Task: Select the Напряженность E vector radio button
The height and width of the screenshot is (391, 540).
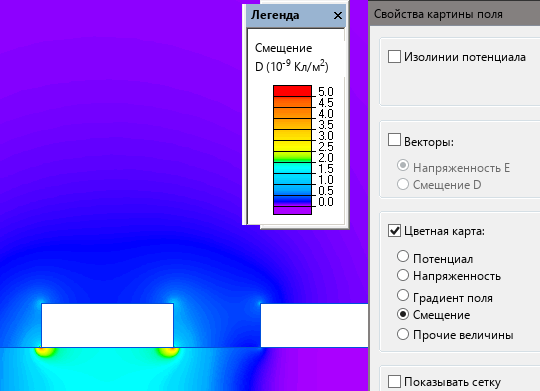Action: tap(403, 165)
